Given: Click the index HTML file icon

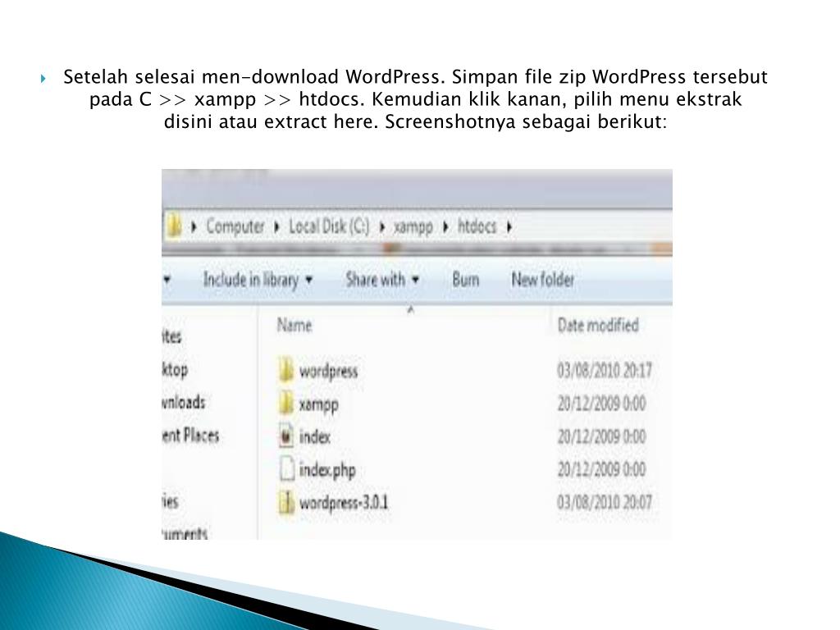Looking at the screenshot, I should (286, 436).
